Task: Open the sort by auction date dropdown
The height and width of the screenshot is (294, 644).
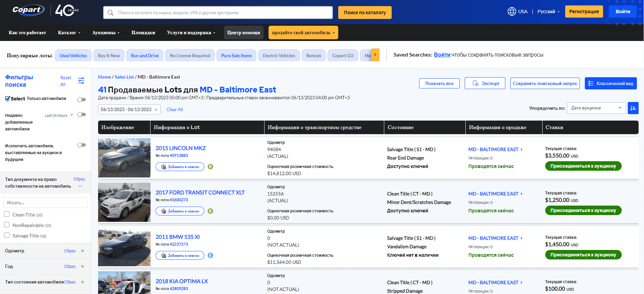Action: [596, 108]
